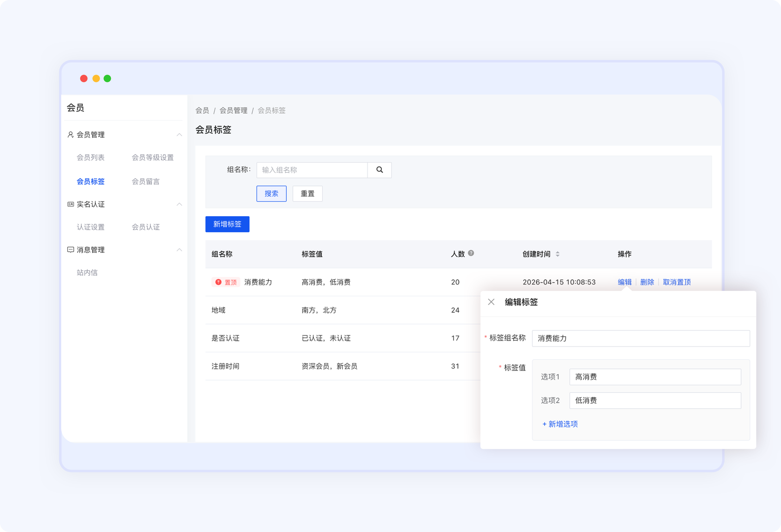Click the red 置顶 pin badge
Screen dimensions: 781x532
[x=226, y=282]
